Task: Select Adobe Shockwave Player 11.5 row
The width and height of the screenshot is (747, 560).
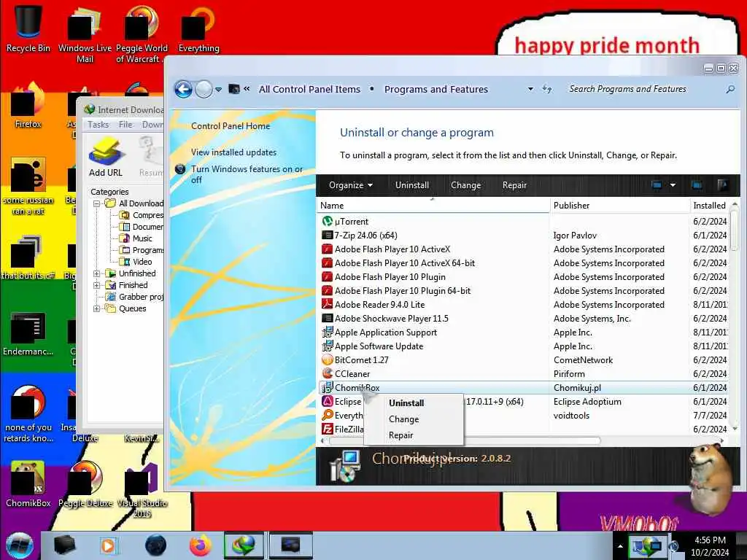Action: [x=524, y=319]
